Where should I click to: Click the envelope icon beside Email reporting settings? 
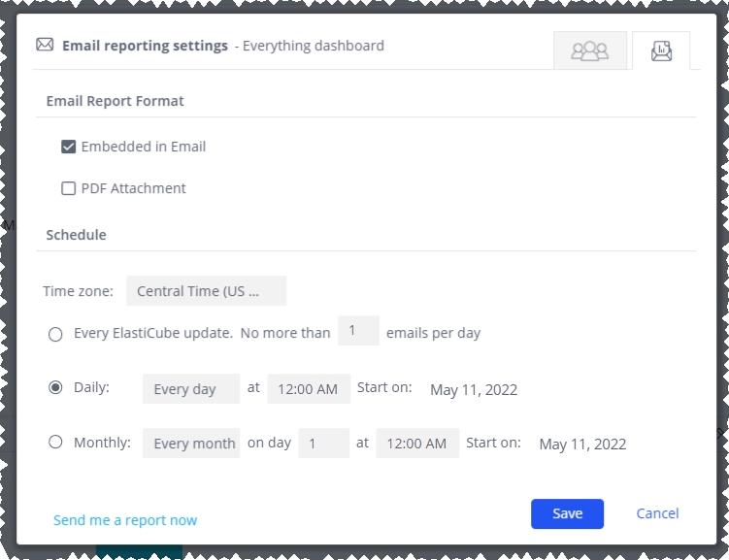(45, 45)
